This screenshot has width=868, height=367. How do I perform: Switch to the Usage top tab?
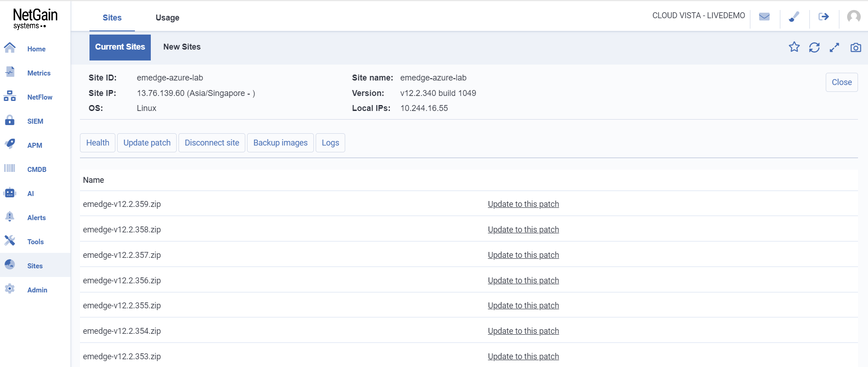168,18
